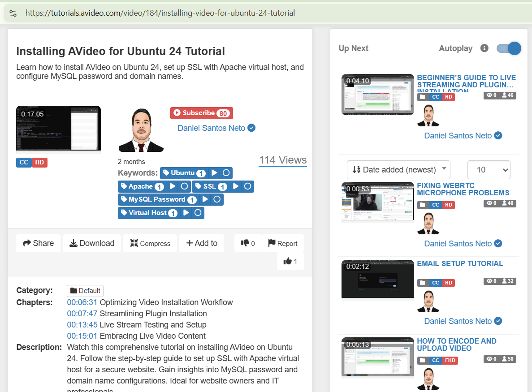Open the Date added (newest) sort dropdown
532x392 pixels.
tap(398, 169)
